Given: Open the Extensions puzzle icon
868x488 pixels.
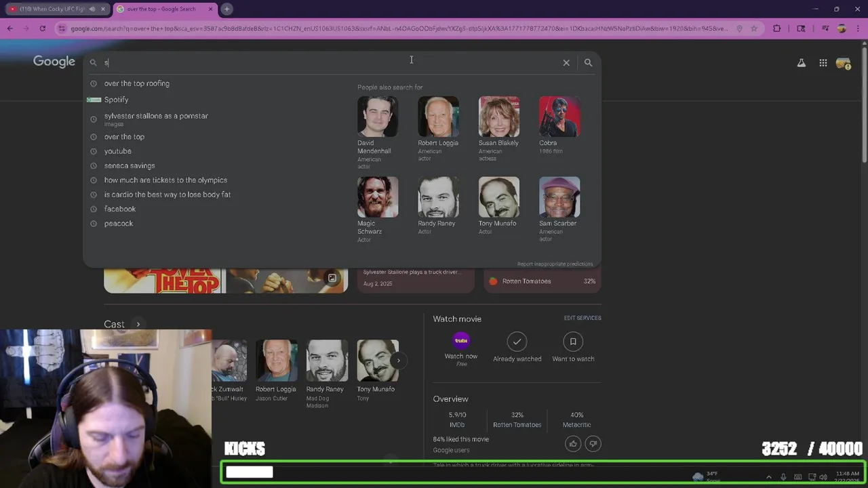Looking at the screenshot, I should point(777,28).
